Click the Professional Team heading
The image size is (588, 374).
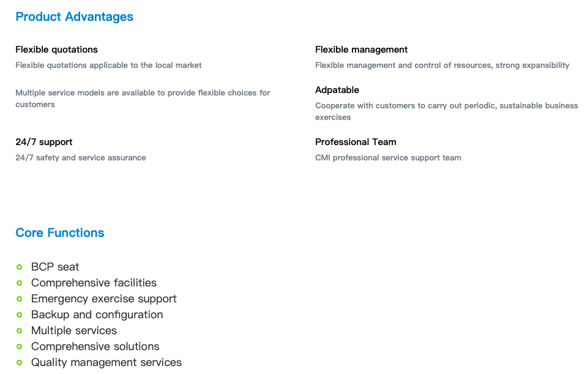(355, 142)
